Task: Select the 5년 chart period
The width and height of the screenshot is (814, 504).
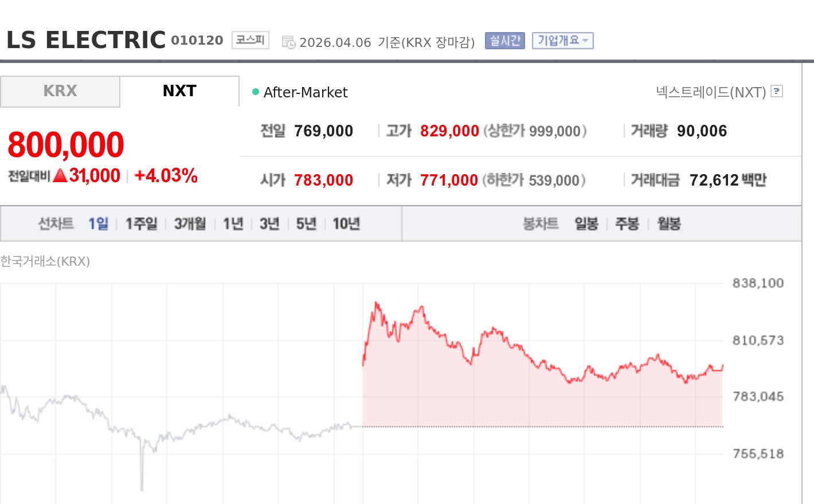Action: (306, 224)
